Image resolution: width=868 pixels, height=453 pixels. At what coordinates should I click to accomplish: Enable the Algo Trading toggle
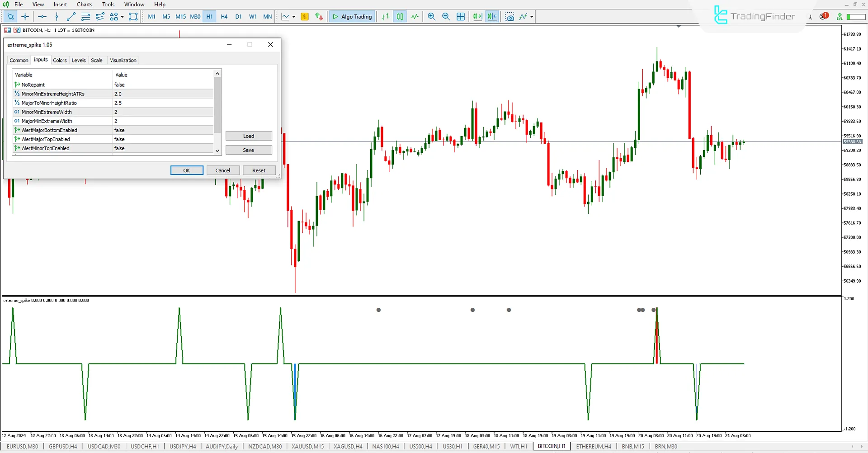pyautogui.click(x=352, y=17)
